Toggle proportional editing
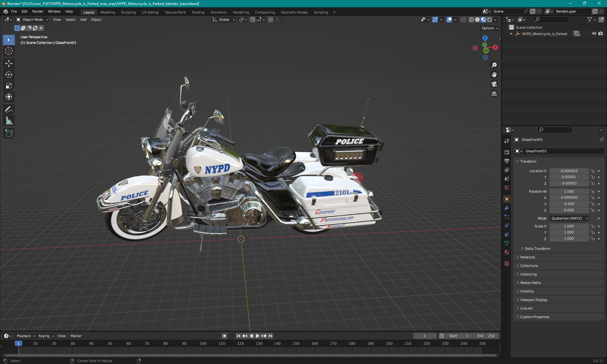 pos(271,20)
